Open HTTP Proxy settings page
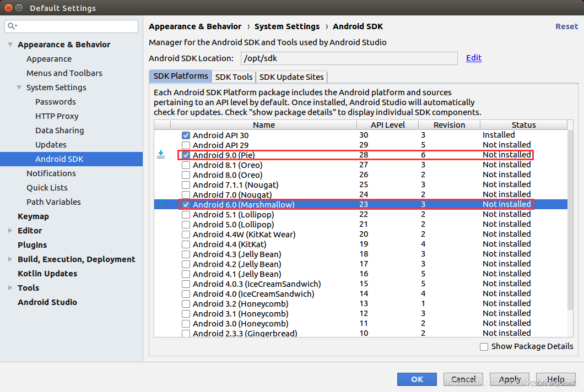Image resolution: width=584 pixels, height=392 pixels. point(57,116)
